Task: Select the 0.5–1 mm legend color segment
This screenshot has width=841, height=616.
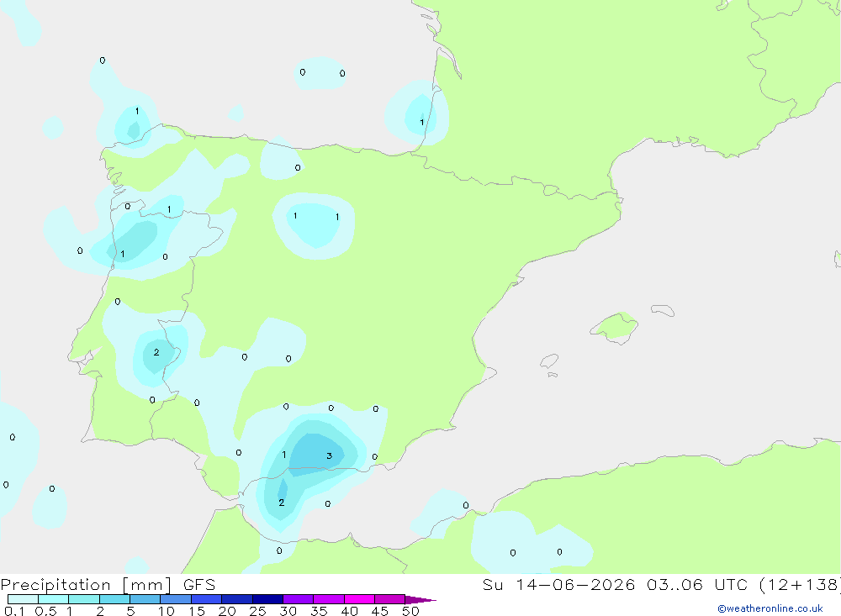Action: [x=54, y=599]
